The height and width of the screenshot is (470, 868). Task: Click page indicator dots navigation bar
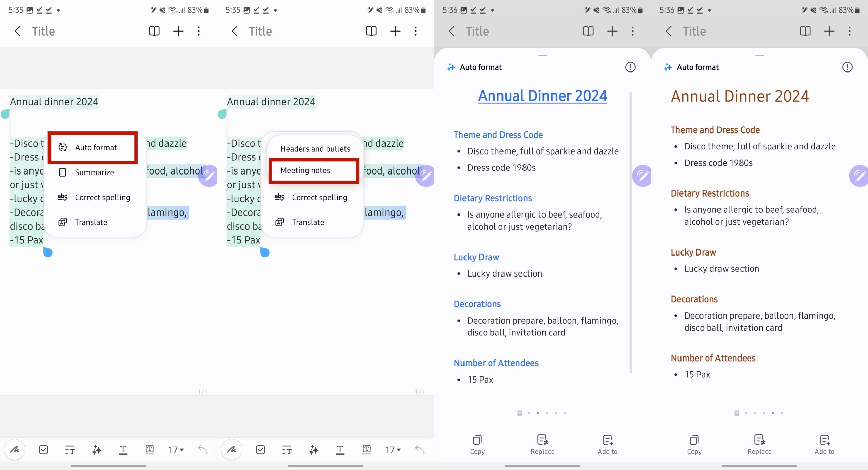pyautogui.click(x=542, y=413)
